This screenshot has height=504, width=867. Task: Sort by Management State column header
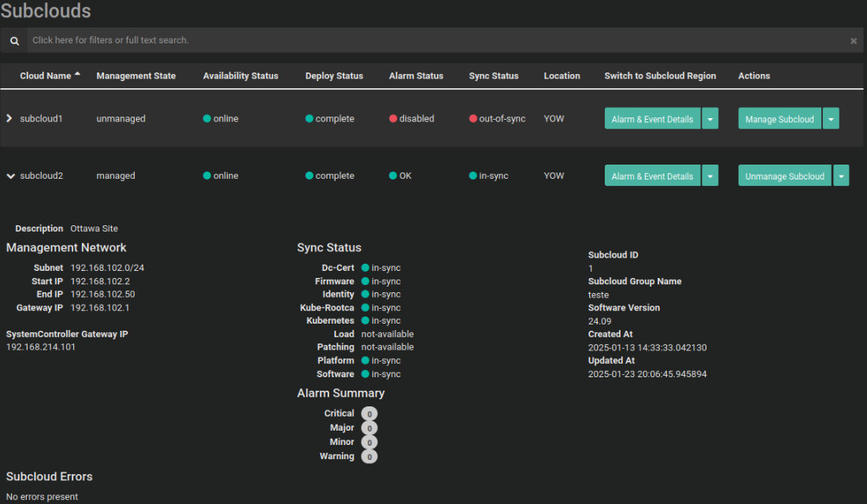(x=135, y=76)
